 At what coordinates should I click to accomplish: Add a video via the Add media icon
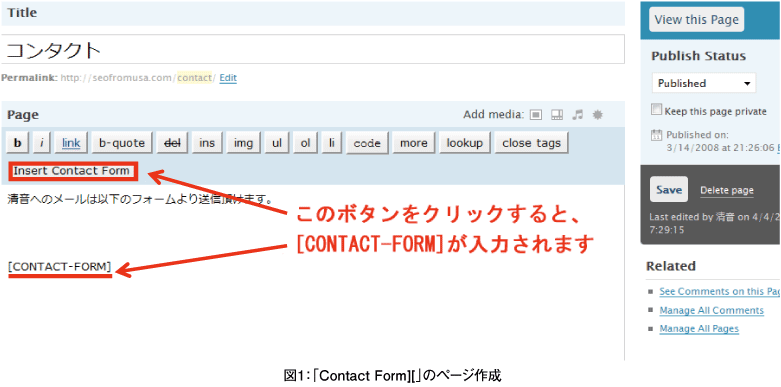557,115
